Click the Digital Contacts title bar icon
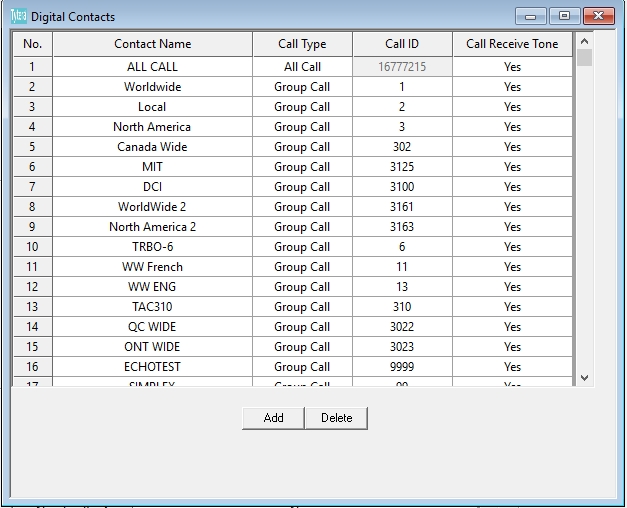Viewport: 627px width, 508px height. pos(18,16)
